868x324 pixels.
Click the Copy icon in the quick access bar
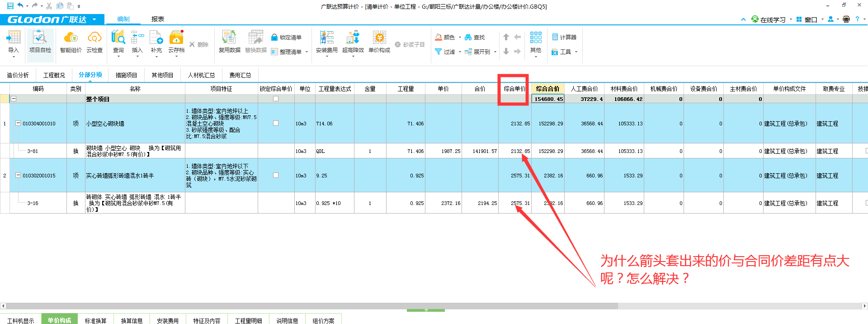[x=60, y=6]
